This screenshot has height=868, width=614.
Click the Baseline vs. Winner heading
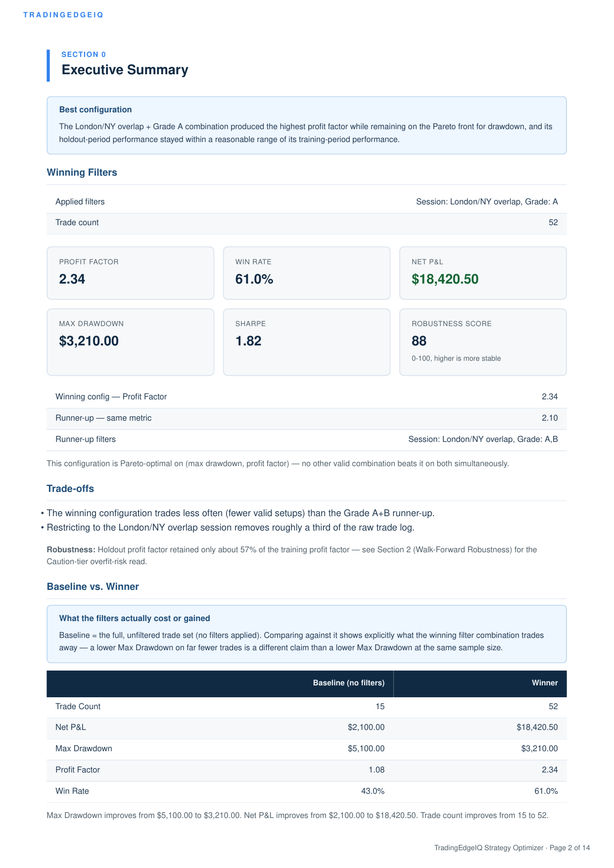(x=93, y=586)
